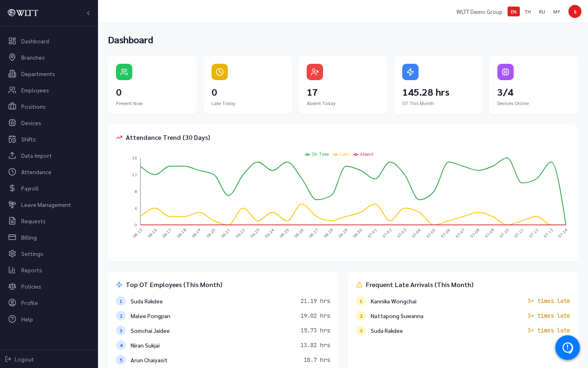Open the Reports section

[49, 270]
